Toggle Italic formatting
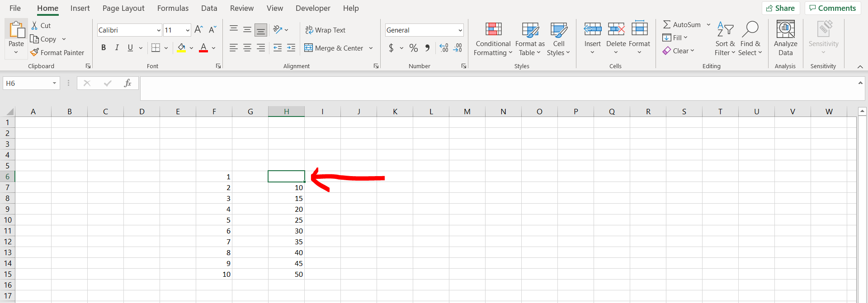The image size is (868, 303). coord(117,47)
